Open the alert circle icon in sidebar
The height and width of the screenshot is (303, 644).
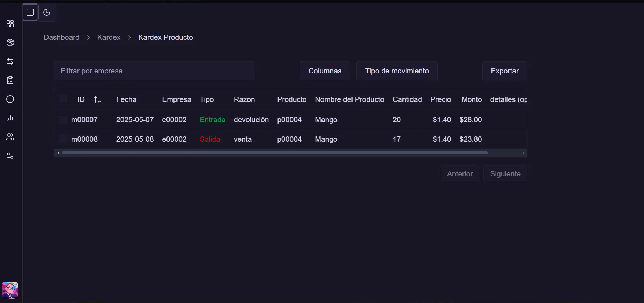10,99
